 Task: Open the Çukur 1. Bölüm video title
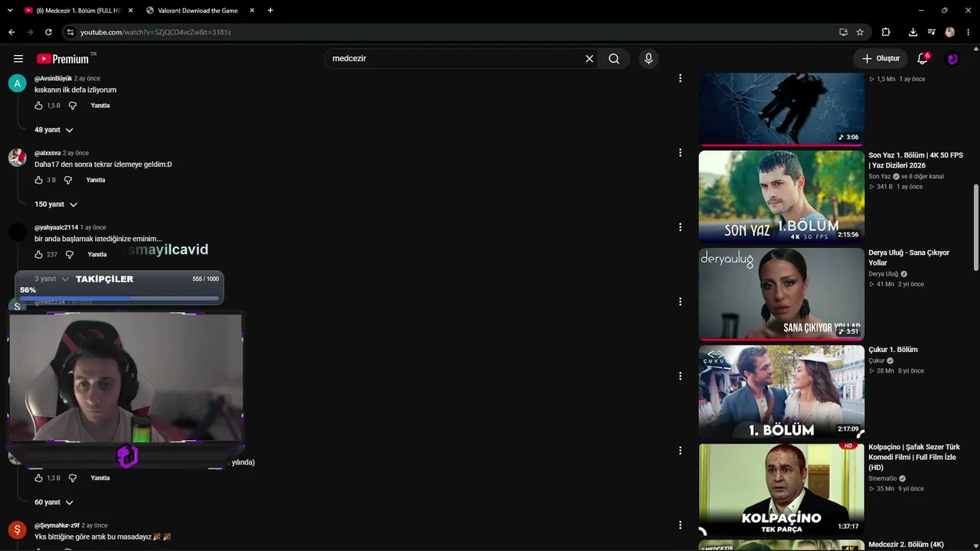click(x=893, y=350)
